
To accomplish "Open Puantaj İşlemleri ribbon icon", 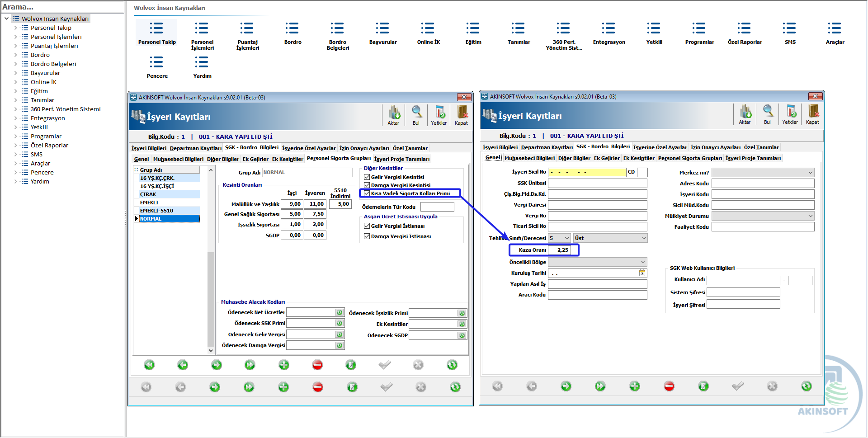I will pyautogui.click(x=247, y=35).
